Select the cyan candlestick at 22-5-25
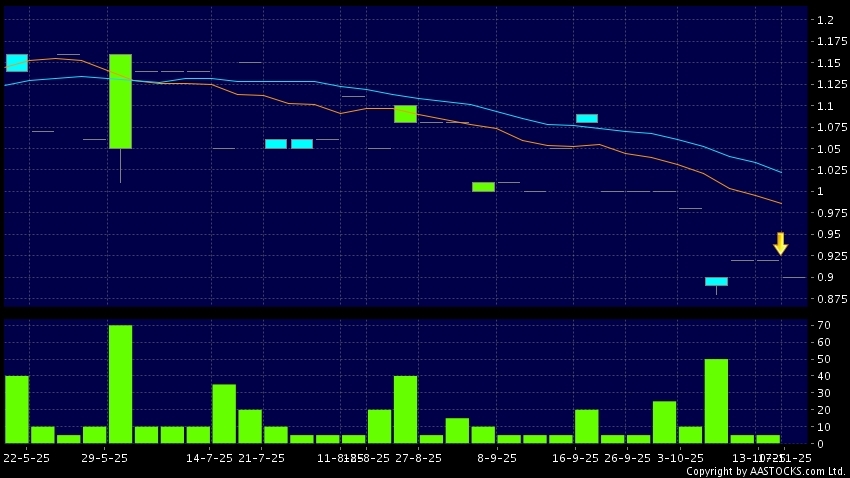 [x=17, y=63]
